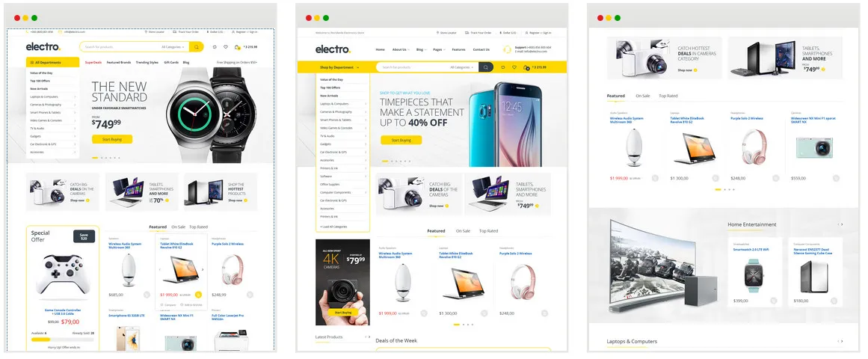Open the Smartwatch 2.0 LTE Wifi link
This screenshot has width=868, height=359.
pos(751,250)
